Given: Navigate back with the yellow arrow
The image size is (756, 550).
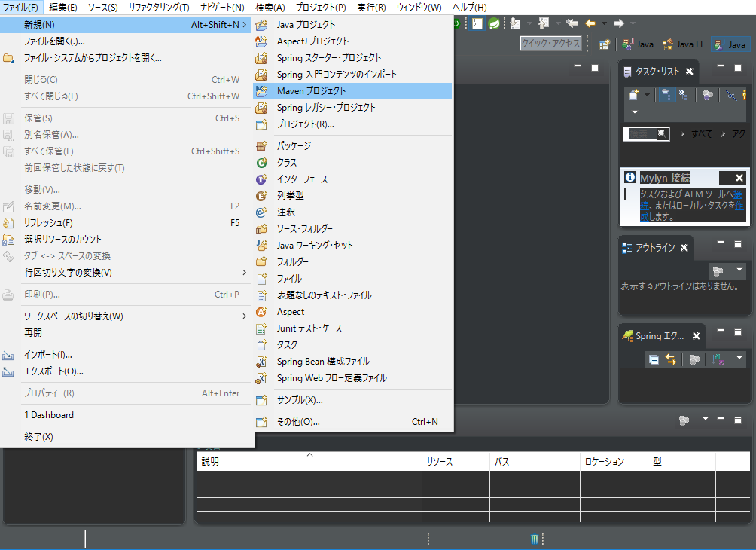Looking at the screenshot, I should (590, 23).
